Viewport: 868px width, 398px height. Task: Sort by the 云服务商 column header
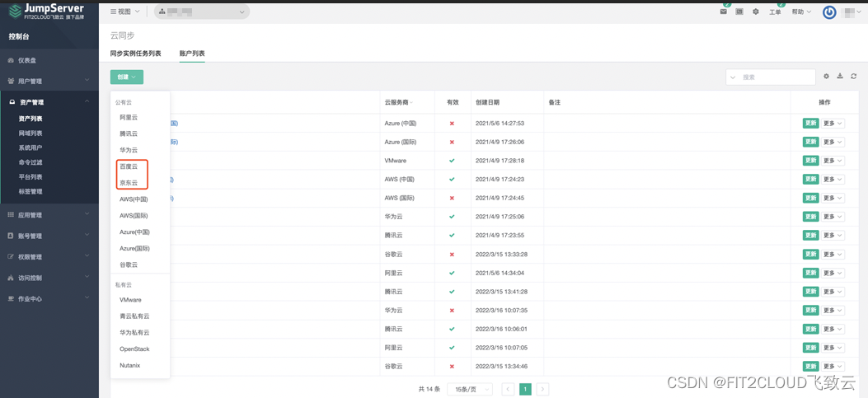tap(399, 102)
